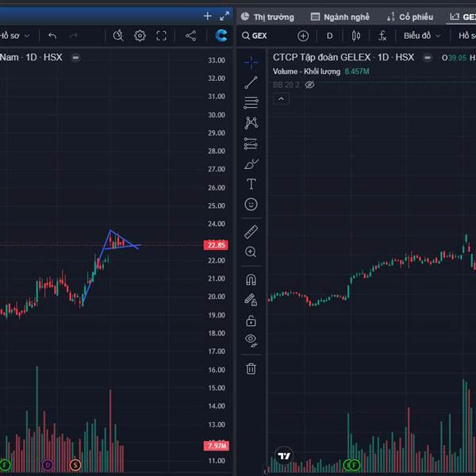Screen dimensions: 476x476
Task: Click the blue C logo icon
Action: click(x=221, y=36)
